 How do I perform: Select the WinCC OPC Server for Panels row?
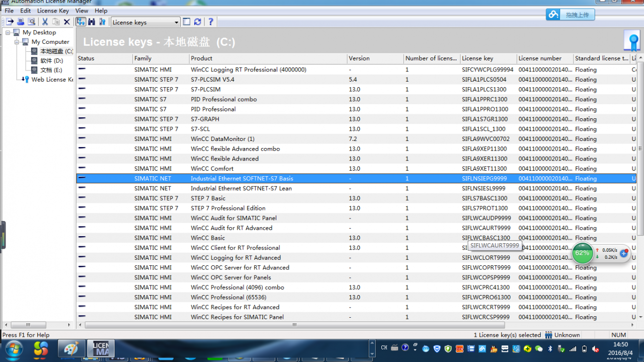click(357, 277)
